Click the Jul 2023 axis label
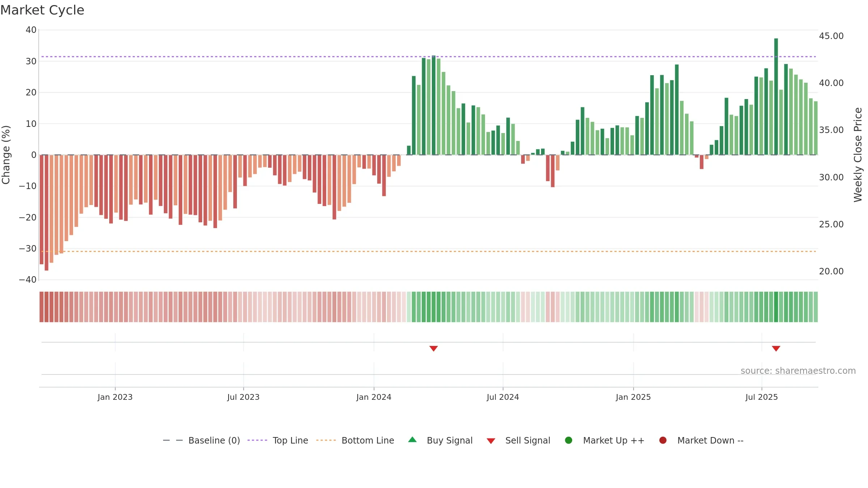Screen dimensions: 868x488 243,397
